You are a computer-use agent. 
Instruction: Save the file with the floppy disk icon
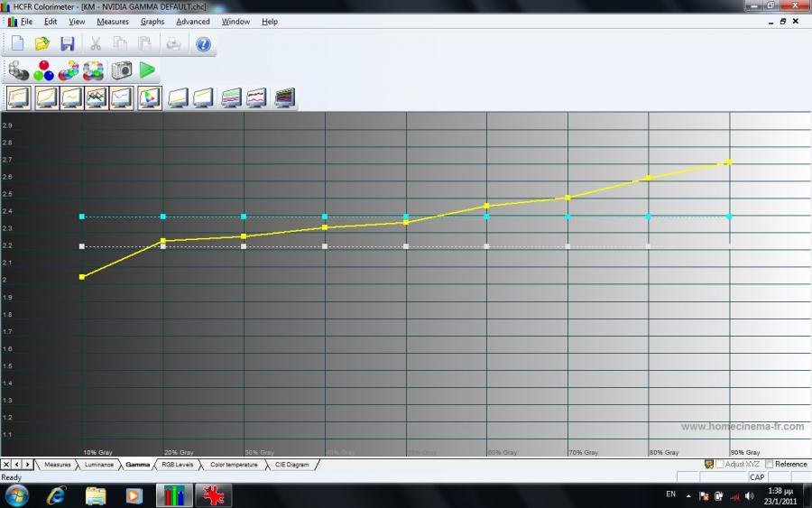tap(68, 43)
